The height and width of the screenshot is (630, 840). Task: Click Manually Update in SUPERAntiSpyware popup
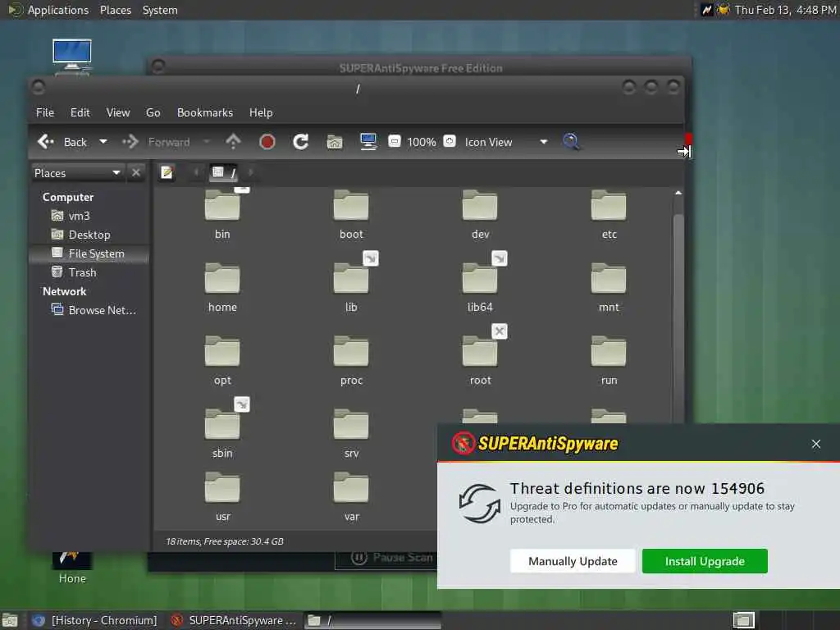pyautogui.click(x=573, y=561)
